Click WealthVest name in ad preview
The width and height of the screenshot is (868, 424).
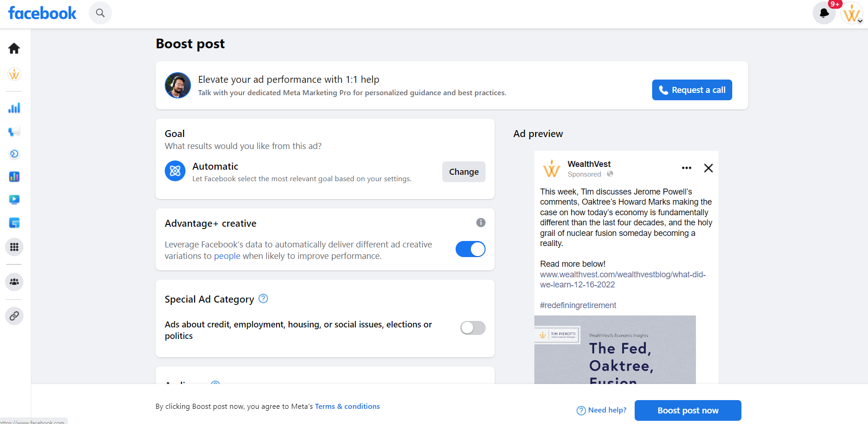tap(589, 164)
